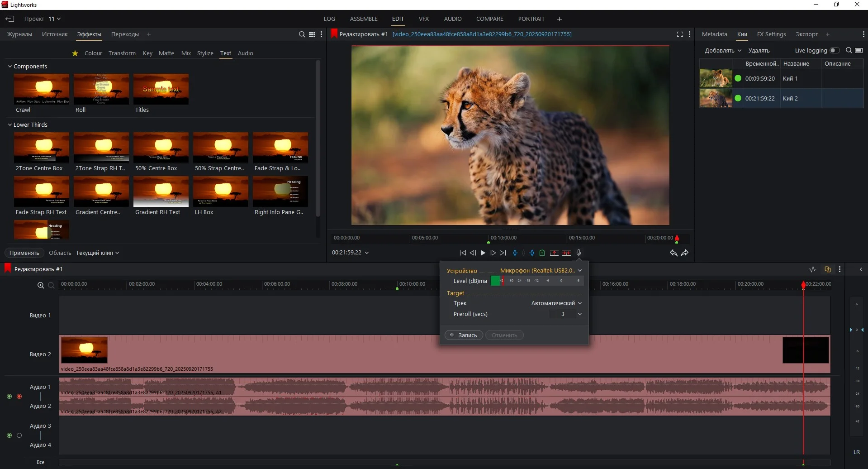Viewport: 868px width, 469px height.
Task: Click the Запись record button
Action: [x=464, y=335]
